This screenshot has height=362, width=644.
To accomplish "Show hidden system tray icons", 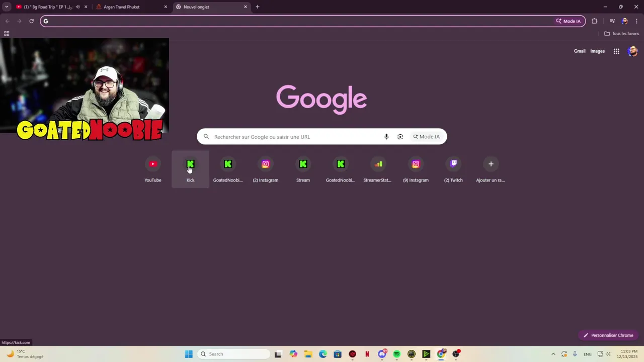I will [x=553, y=354].
